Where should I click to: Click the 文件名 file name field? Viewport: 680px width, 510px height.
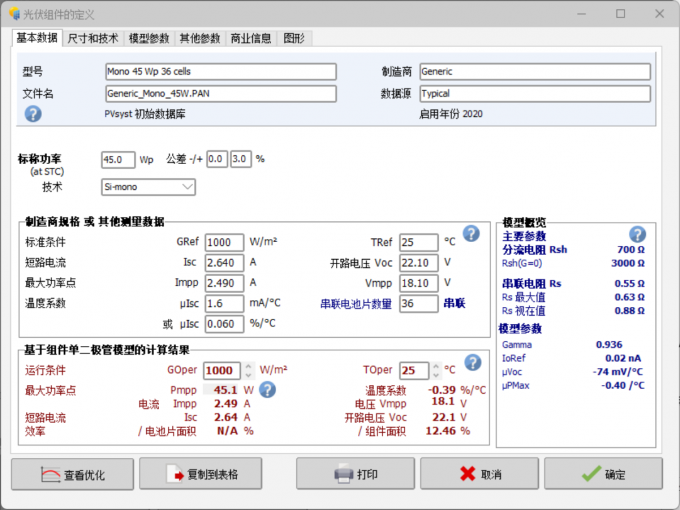221,94
